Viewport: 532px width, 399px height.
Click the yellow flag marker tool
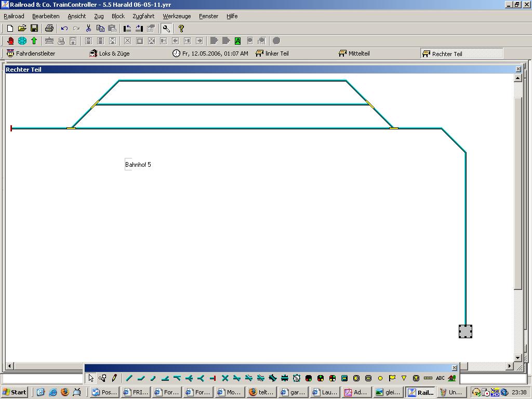coord(392,378)
